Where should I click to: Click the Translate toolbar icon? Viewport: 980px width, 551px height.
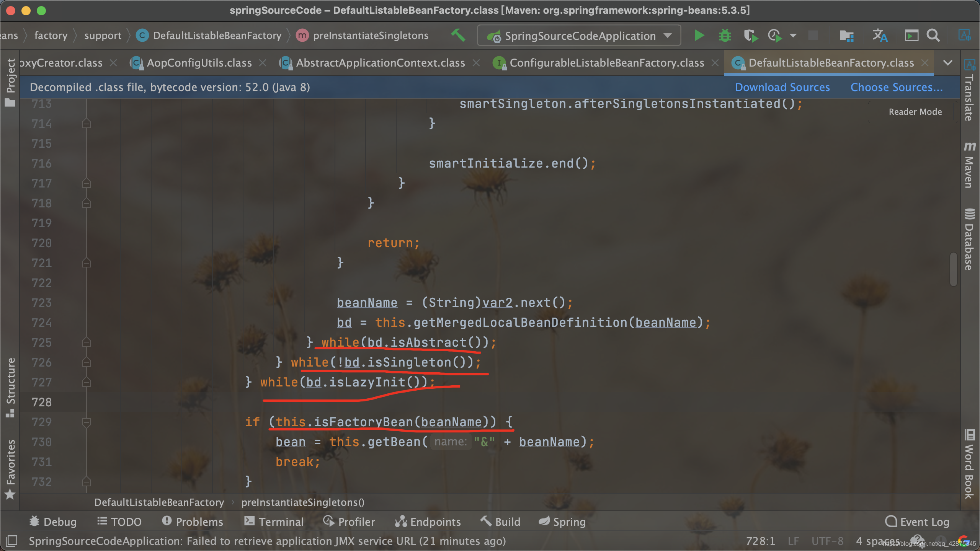click(x=879, y=36)
